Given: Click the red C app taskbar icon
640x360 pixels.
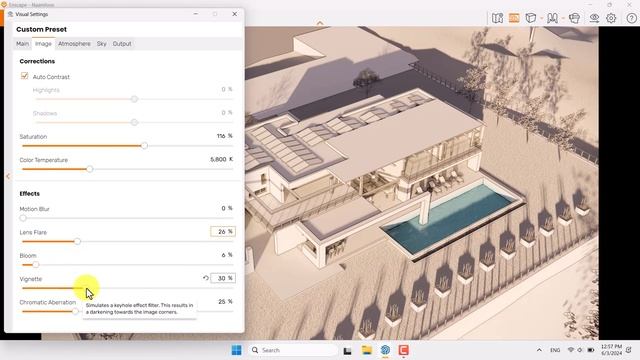Looking at the screenshot, I should (404, 350).
